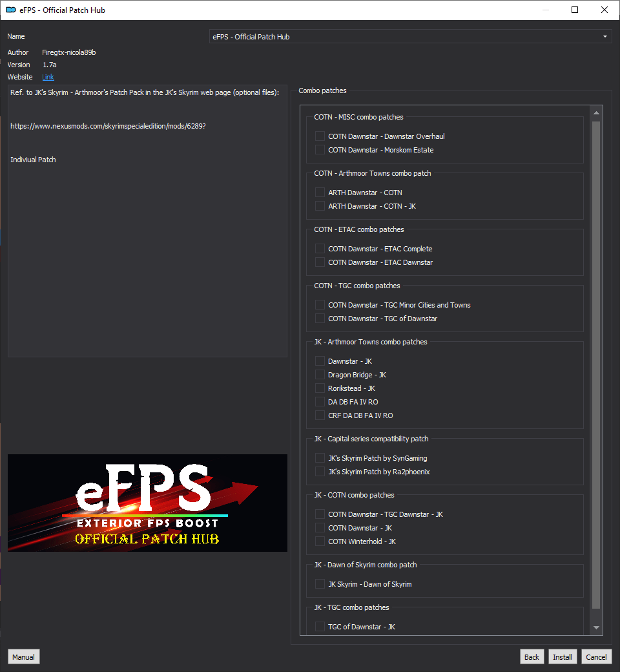Enable CRF DA DB FA IV RO patch
The height and width of the screenshot is (672, 620).
(x=320, y=415)
